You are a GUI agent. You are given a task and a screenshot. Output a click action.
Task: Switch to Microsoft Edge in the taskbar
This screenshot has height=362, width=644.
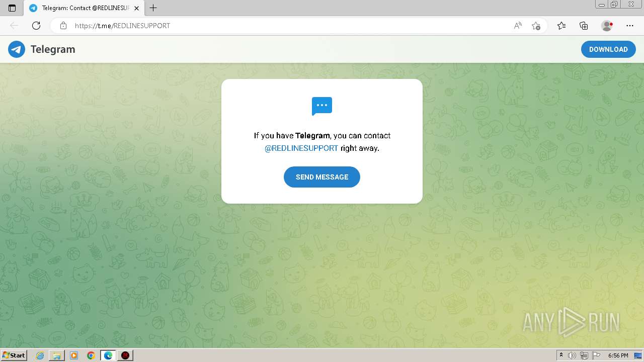point(108,355)
